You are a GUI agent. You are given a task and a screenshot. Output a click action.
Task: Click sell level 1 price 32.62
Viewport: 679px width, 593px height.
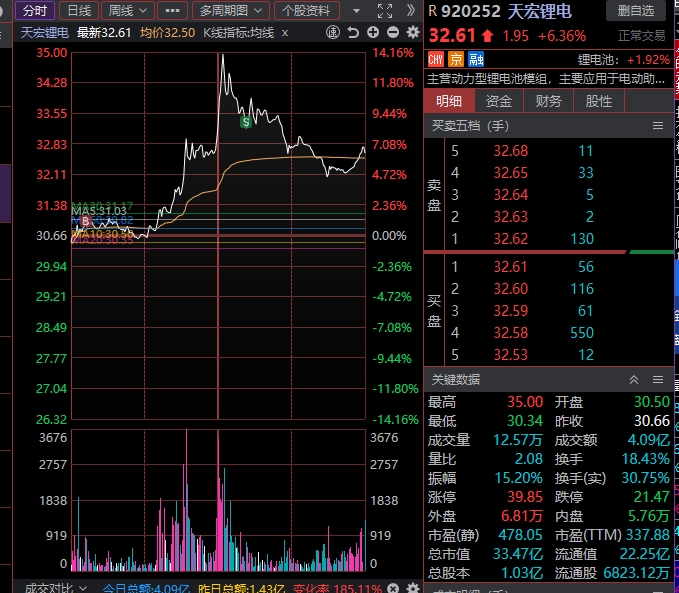(511, 239)
